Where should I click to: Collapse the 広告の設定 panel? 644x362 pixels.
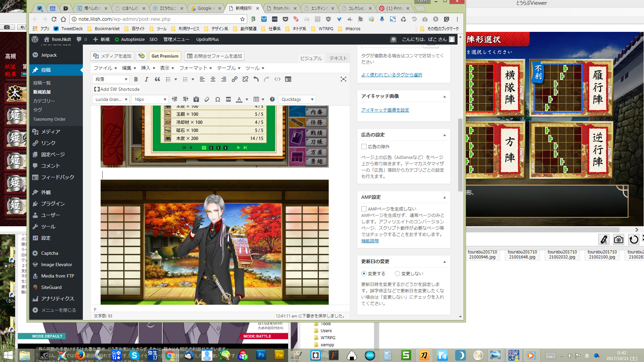444,135
